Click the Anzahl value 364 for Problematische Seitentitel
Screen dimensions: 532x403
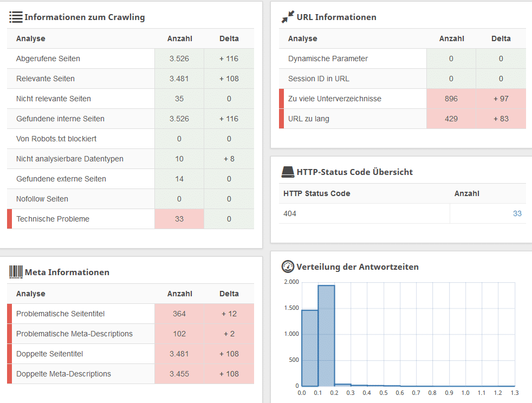179,314
